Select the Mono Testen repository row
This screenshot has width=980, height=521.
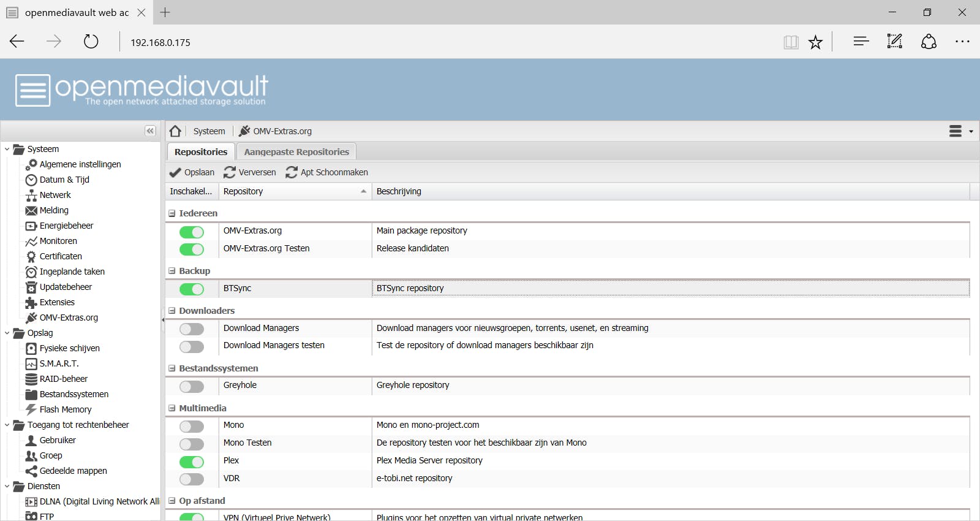click(567, 443)
